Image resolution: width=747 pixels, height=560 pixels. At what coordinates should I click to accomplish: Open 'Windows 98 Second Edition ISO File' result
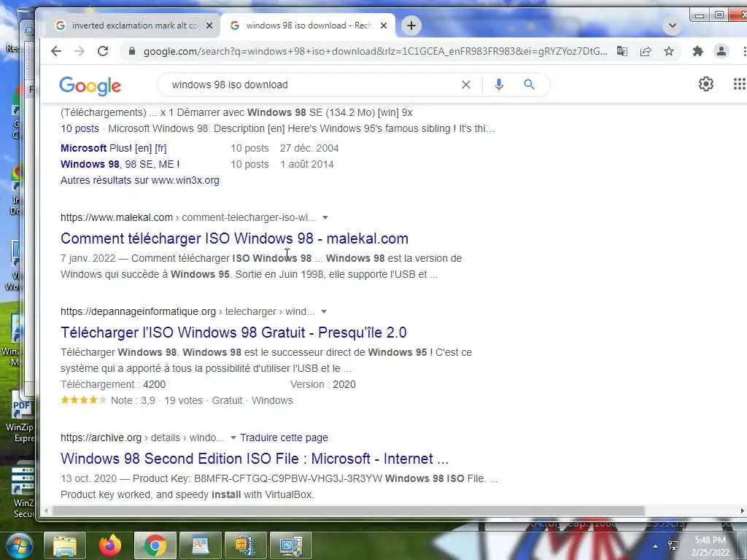coord(255,459)
